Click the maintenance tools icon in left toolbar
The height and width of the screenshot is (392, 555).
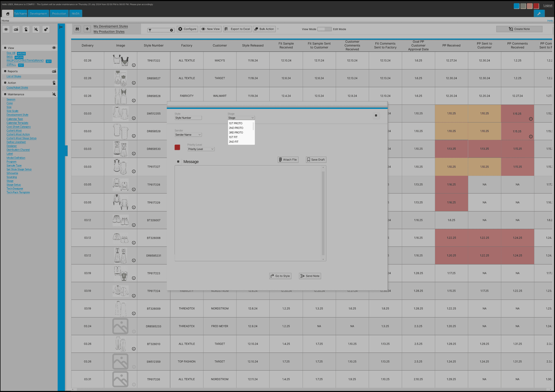pos(36,29)
